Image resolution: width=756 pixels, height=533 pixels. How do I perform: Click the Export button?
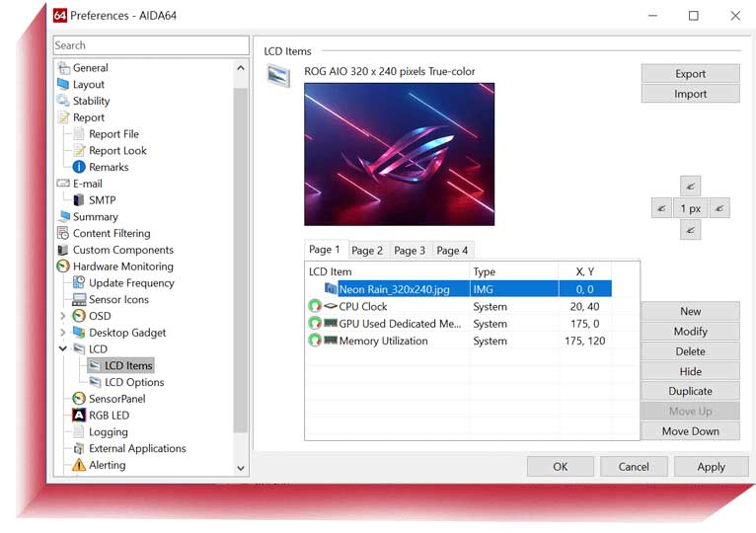[690, 74]
